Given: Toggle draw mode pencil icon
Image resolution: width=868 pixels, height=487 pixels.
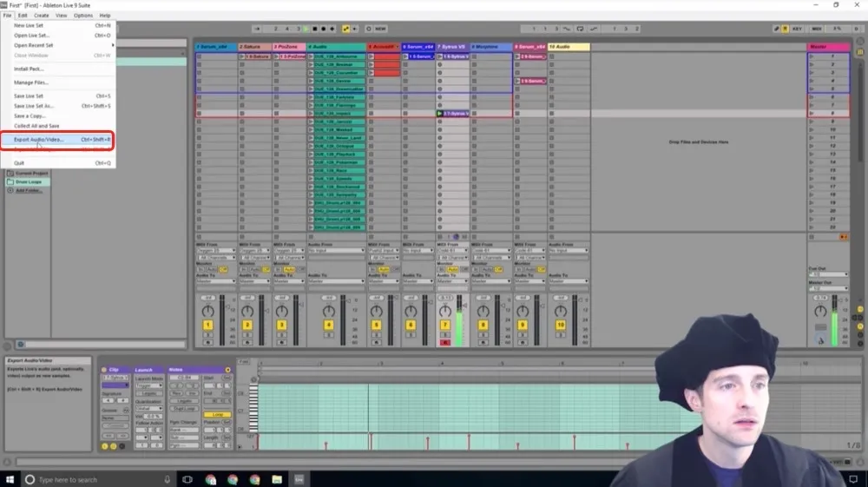Looking at the screenshot, I should (776, 29).
